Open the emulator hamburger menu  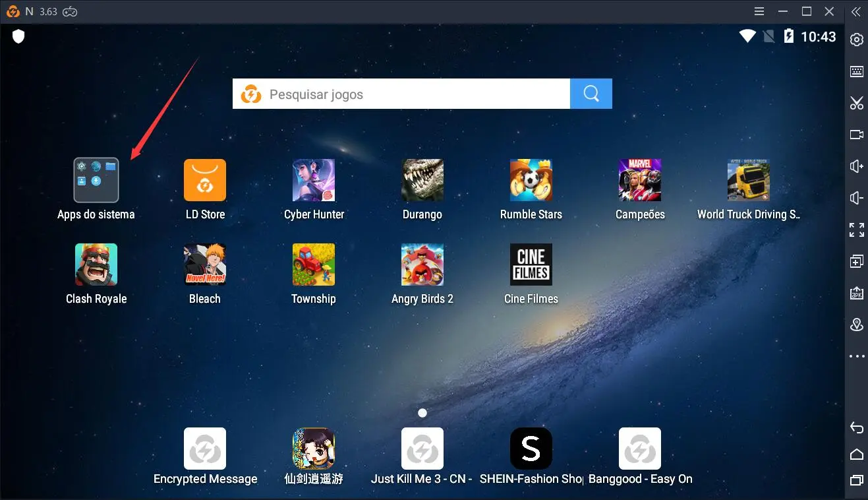coord(760,11)
